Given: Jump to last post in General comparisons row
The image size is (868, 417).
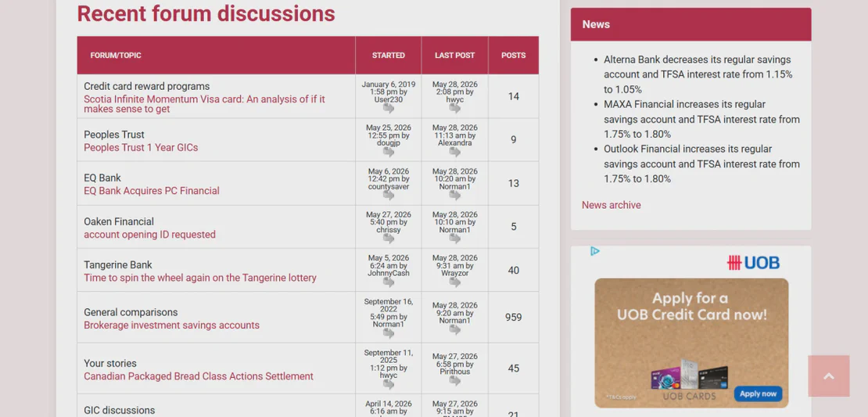Looking at the screenshot, I should [x=455, y=329].
